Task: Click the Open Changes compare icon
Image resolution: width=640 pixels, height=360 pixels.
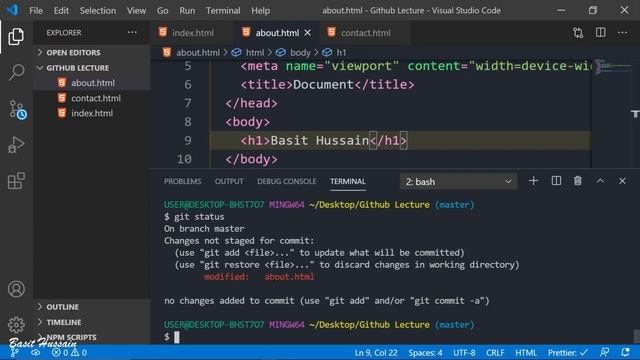Action: (x=578, y=33)
